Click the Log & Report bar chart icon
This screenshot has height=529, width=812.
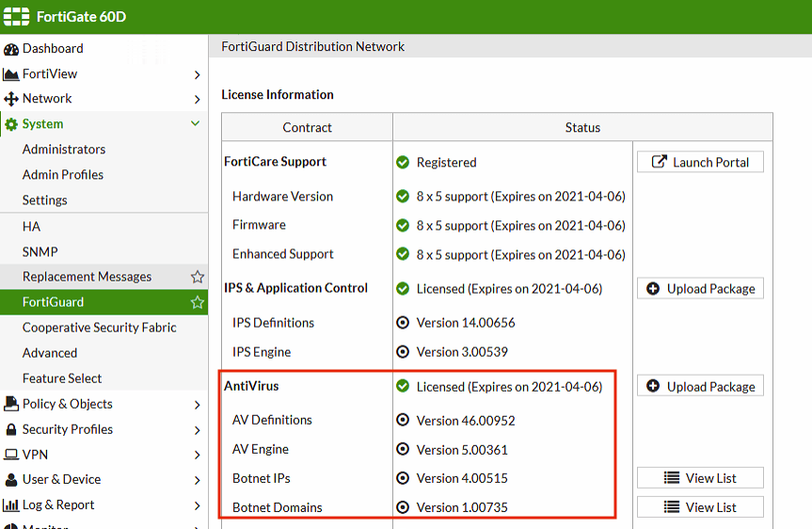click(11, 505)
